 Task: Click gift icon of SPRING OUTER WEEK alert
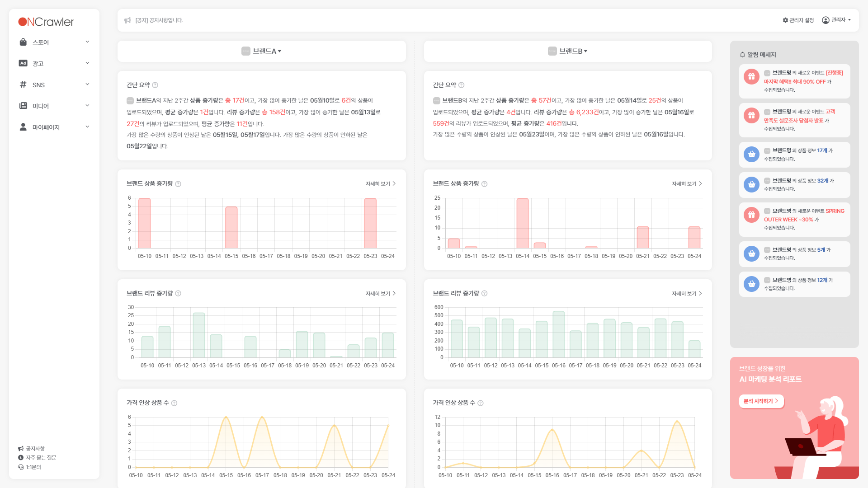[751, 215]
